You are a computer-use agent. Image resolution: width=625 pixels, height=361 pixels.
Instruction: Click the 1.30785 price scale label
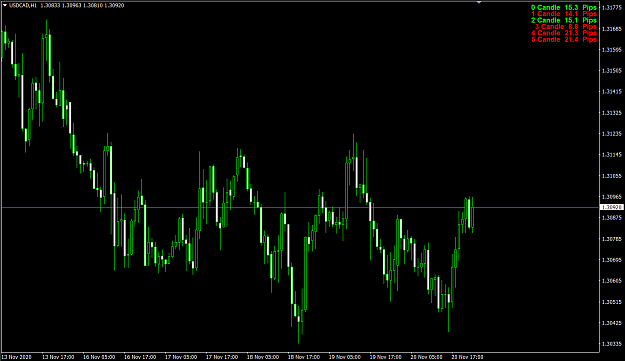[612, 239]
